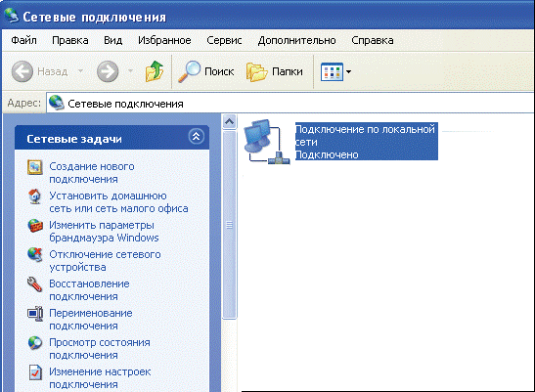The height and width of the screenshot is (392, 535).
Task: Click the title bar network connections icon
Action: coord(12,16)
